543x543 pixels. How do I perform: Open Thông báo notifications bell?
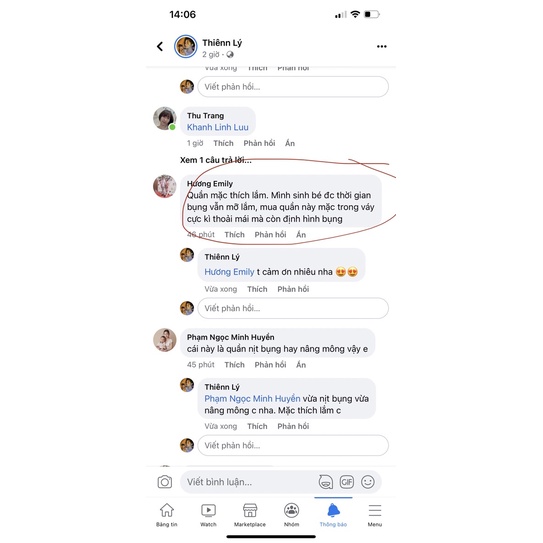333,515
